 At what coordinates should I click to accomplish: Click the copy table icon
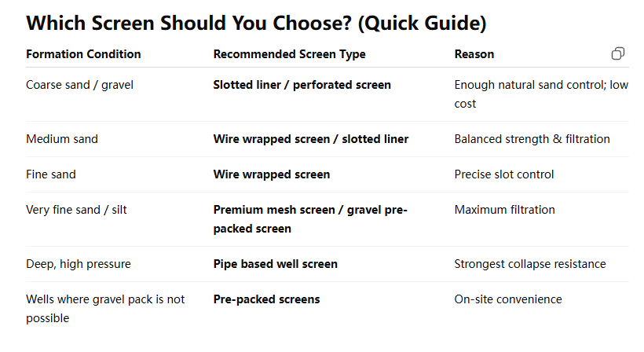618,53
